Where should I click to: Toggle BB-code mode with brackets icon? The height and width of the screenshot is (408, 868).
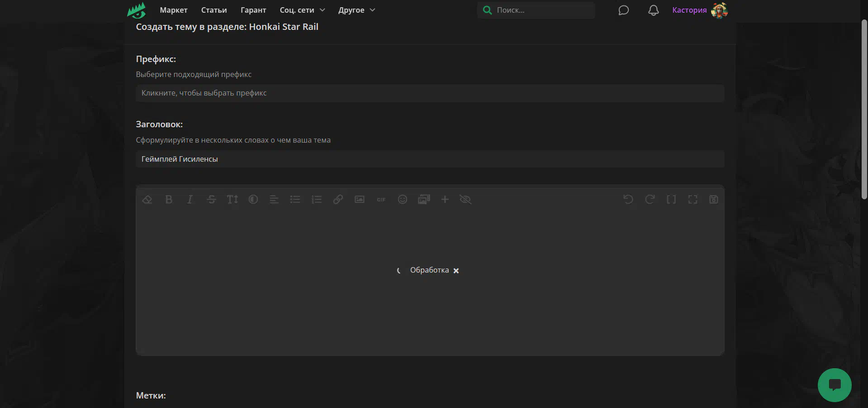point(671,199)
